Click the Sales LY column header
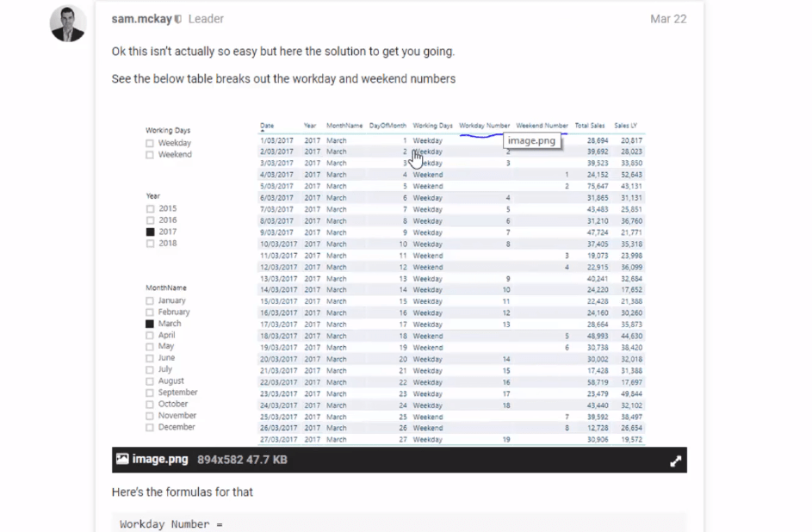 625,126
